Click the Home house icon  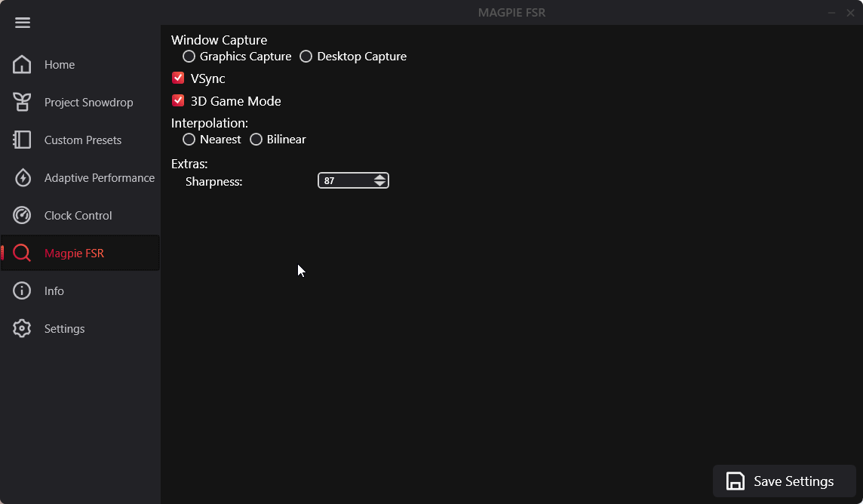tap(22, 64)
